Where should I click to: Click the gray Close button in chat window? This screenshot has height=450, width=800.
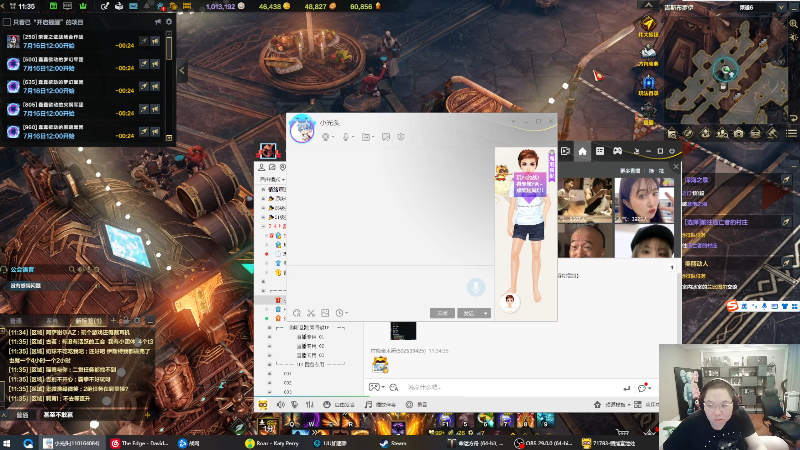click(x=442, y=313)
